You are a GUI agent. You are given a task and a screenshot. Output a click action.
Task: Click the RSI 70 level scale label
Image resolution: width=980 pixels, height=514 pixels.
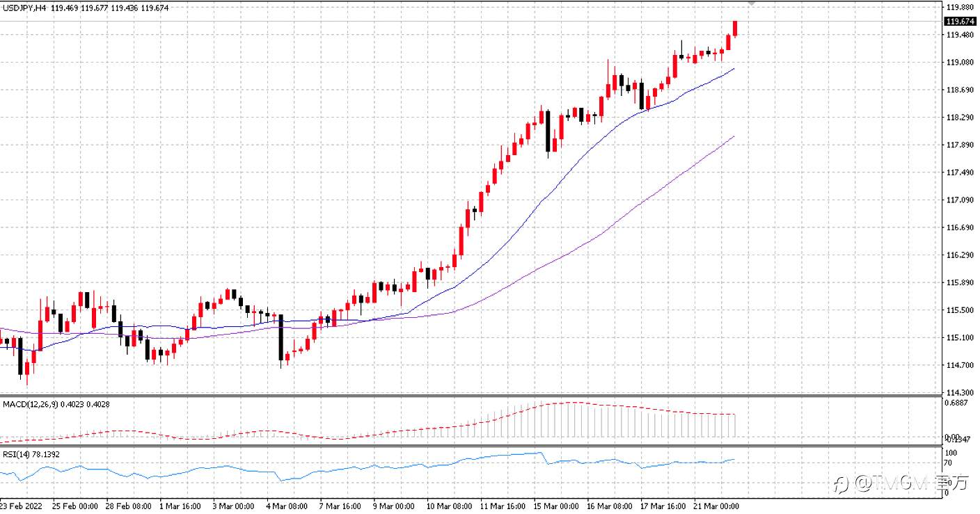(x=948, y=463)
